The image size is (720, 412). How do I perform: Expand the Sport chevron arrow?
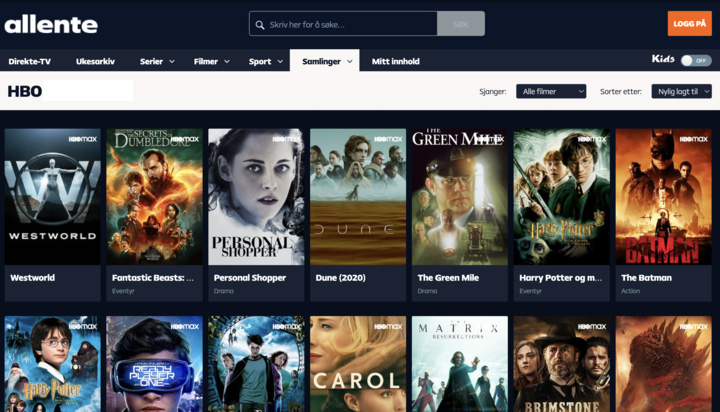(x=280, y=61)
